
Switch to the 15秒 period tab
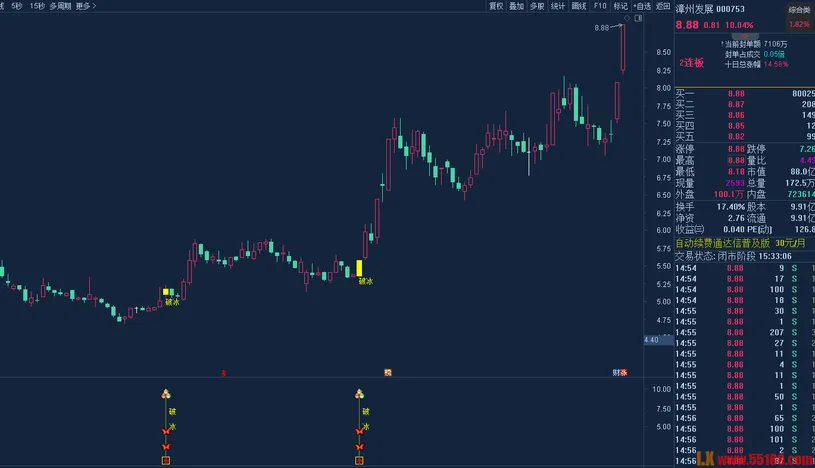(x=37, y=6)
